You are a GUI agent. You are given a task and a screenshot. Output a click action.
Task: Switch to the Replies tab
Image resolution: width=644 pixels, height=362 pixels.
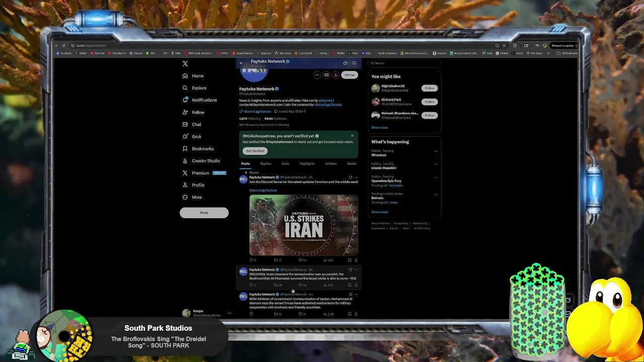point(266,164)
